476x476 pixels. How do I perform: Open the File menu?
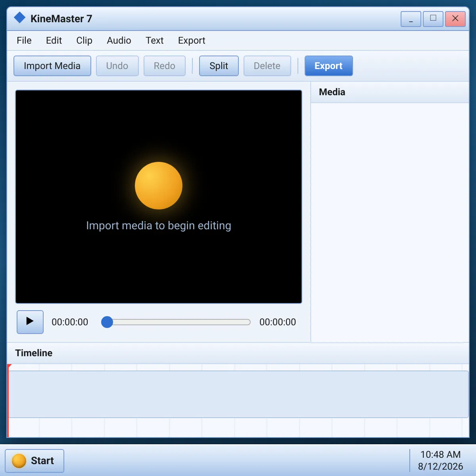24,40
